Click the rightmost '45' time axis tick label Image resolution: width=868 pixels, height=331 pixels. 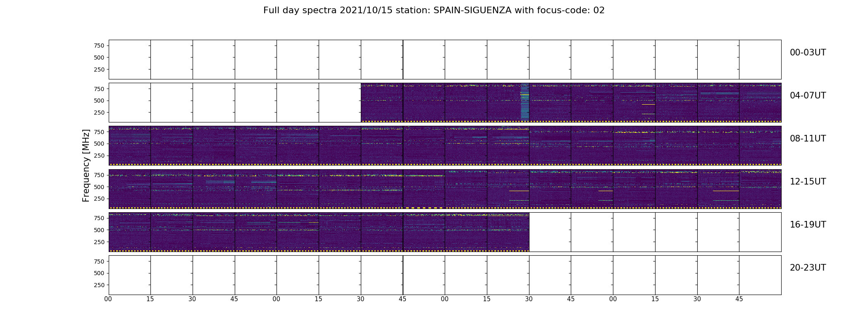coord(739,299)
